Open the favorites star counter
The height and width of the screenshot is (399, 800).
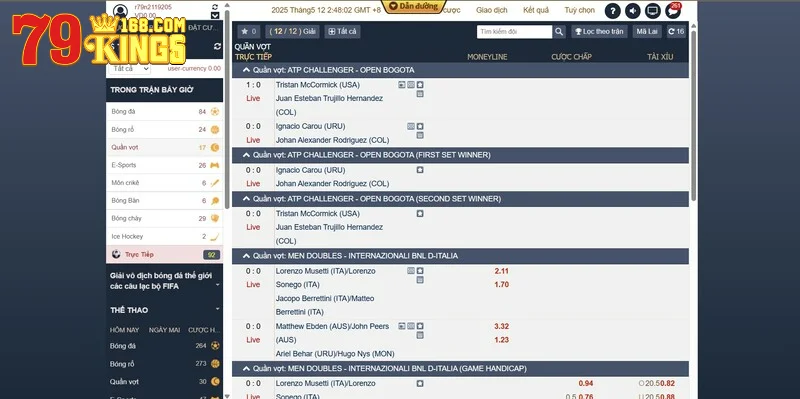(x=248, y=32)
